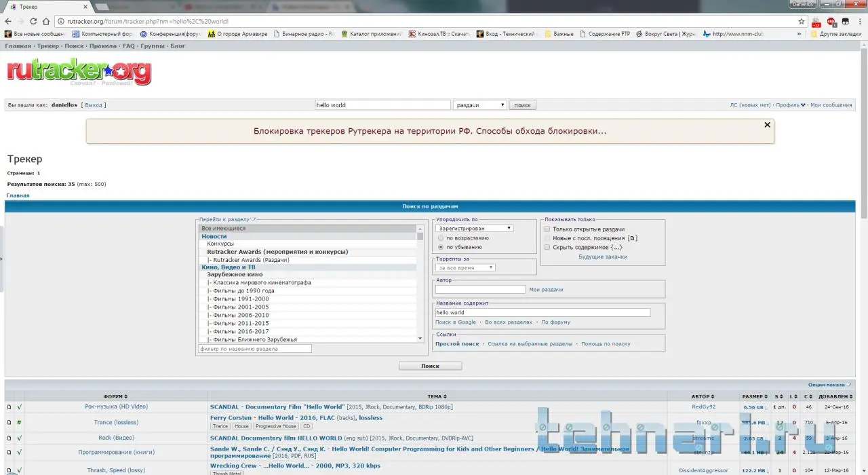Open the 'Другие закладки' folder

tap(835, 34)
